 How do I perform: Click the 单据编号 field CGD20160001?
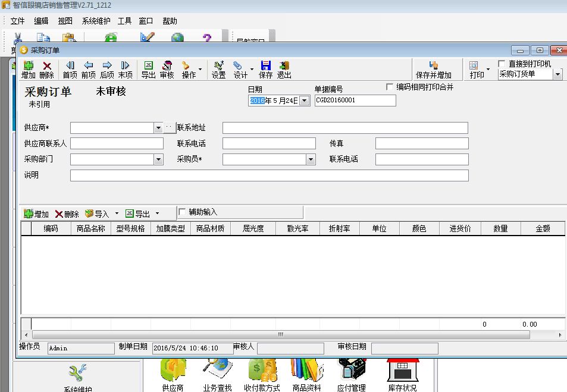pos(355,100)
